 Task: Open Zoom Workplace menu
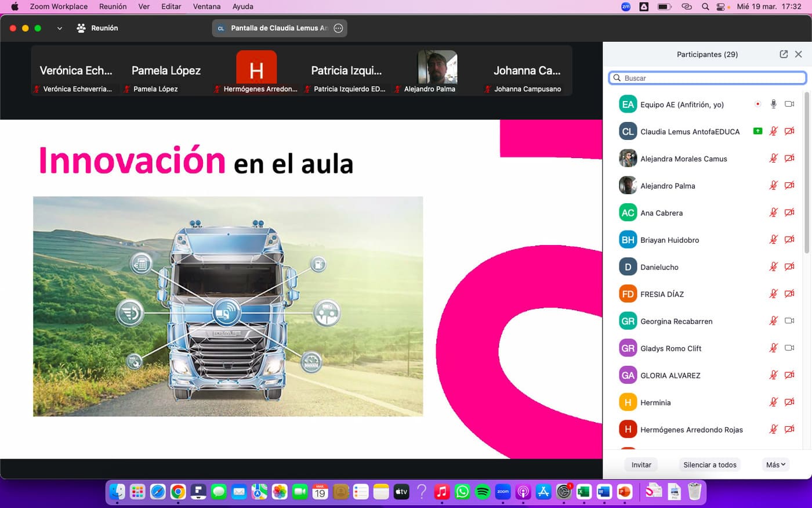(59, 6)
